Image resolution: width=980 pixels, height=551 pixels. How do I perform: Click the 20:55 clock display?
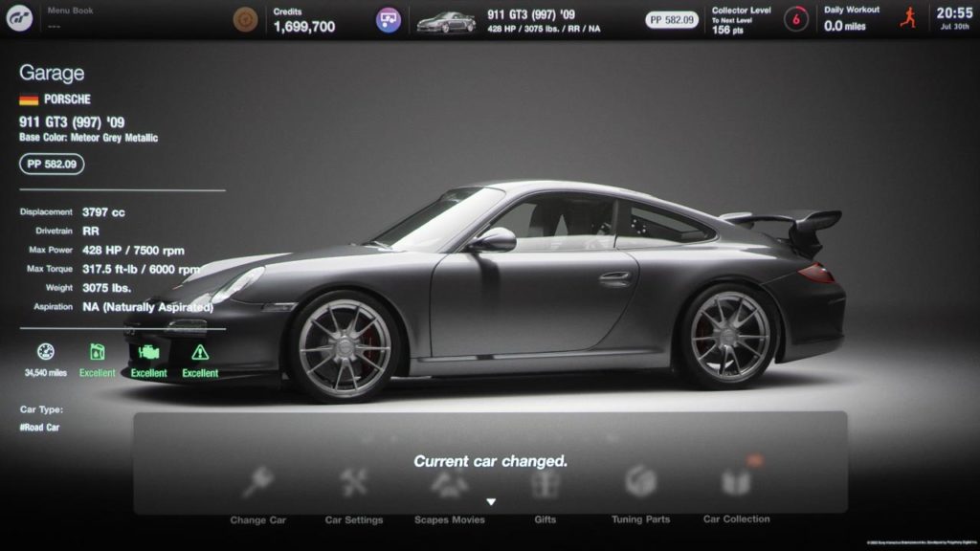coord(954,13)
